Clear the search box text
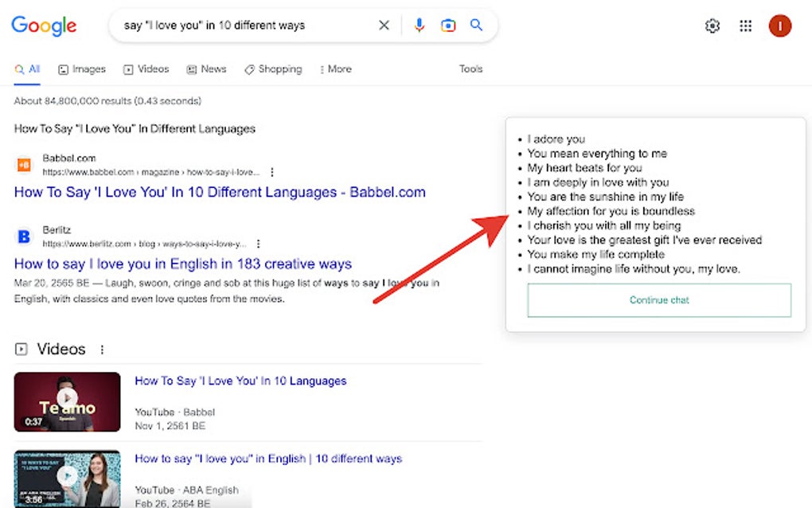Screen dimensions: 812x508 tap(384, 25)
